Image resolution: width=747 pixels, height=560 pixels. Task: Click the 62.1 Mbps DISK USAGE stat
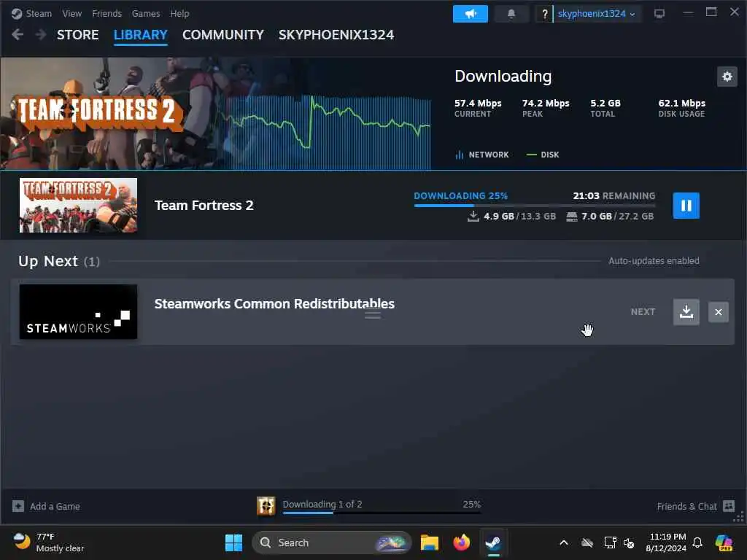pos(682,108)
